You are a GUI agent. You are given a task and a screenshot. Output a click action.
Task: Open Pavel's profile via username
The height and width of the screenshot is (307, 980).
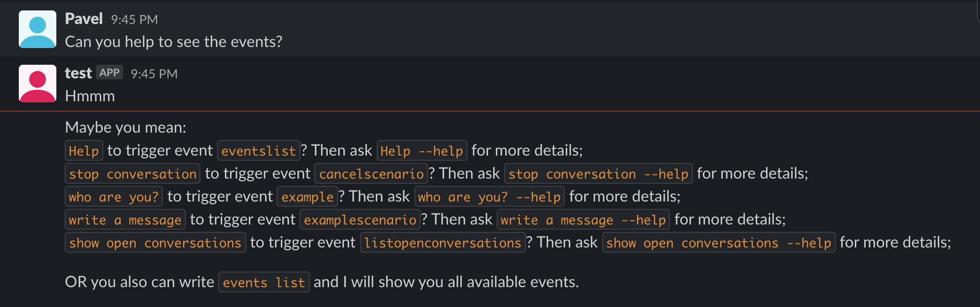83,19
